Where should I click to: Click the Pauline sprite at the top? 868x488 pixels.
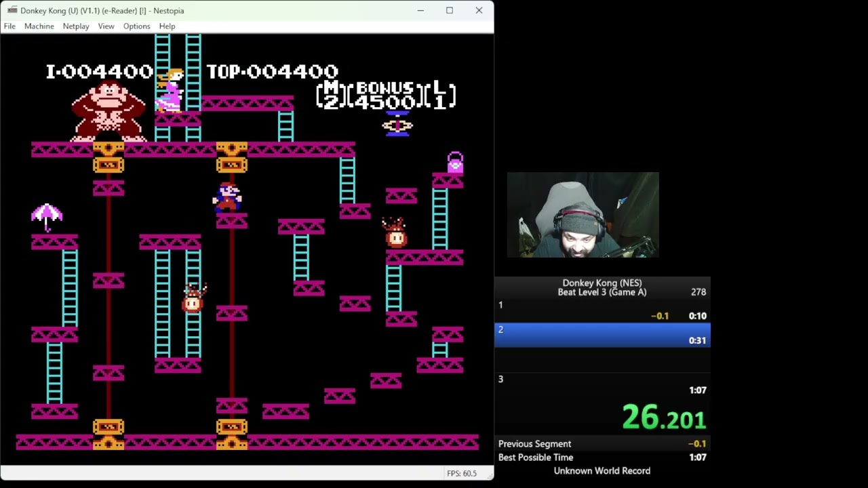170,90
